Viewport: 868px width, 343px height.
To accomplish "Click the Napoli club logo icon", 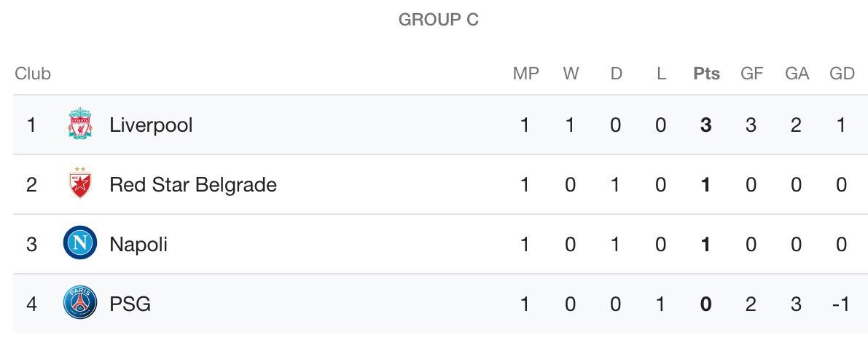I will [80, 243].
